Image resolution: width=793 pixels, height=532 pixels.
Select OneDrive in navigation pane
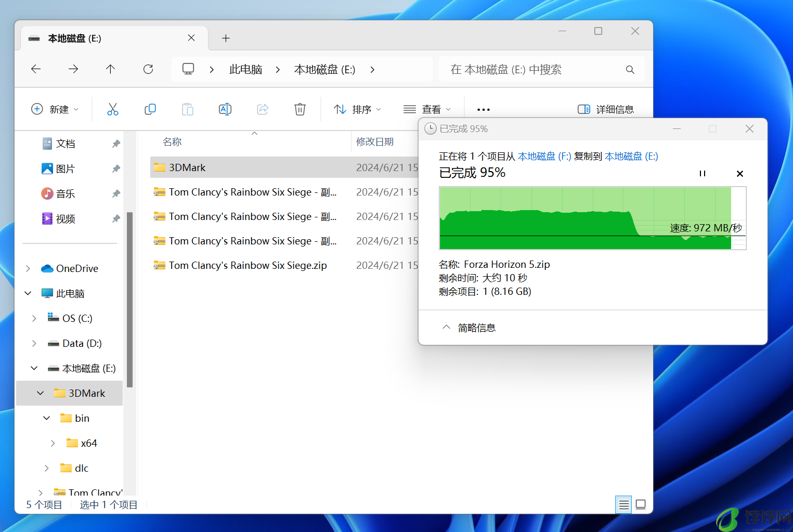[x=70, y=268]
